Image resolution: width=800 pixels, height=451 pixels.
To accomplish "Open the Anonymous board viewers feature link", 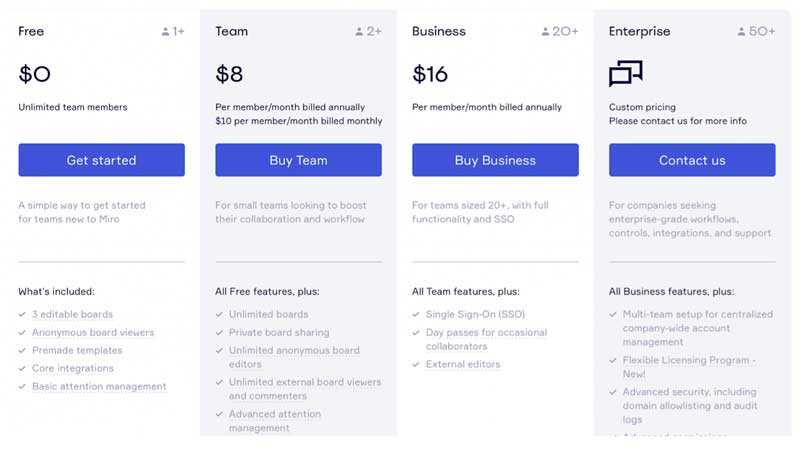I will click(x=93, y=332).
